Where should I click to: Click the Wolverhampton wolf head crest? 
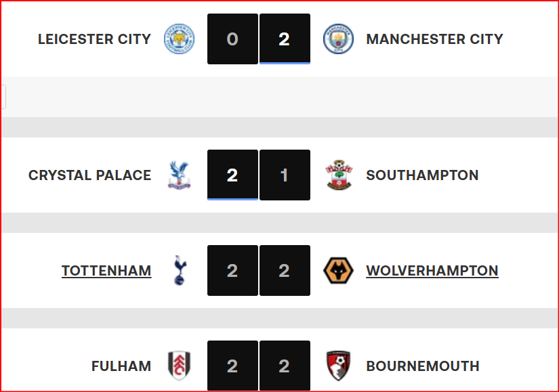[x=338, y=271]
